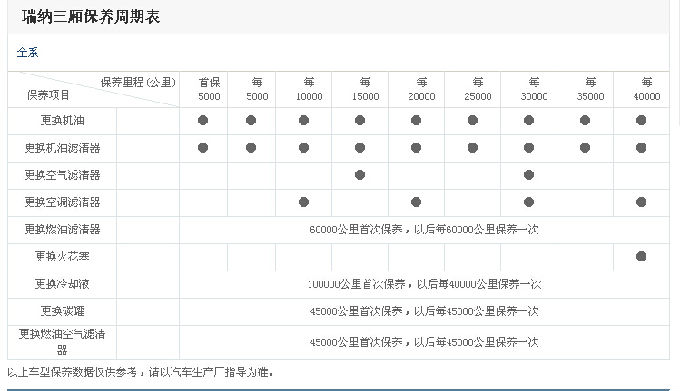
Task: Click 更换机油 dot under 首保 5000
Action: coord(203,120)
